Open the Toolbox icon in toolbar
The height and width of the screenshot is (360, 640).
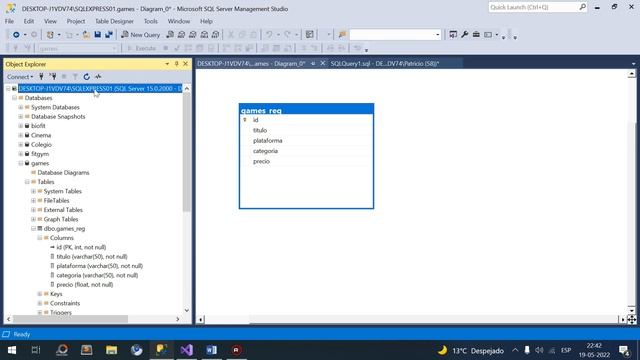click(476, 35)
